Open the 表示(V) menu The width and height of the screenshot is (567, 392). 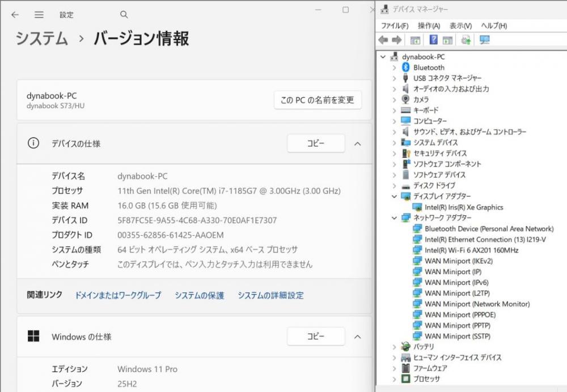click(x=460, y=25)
